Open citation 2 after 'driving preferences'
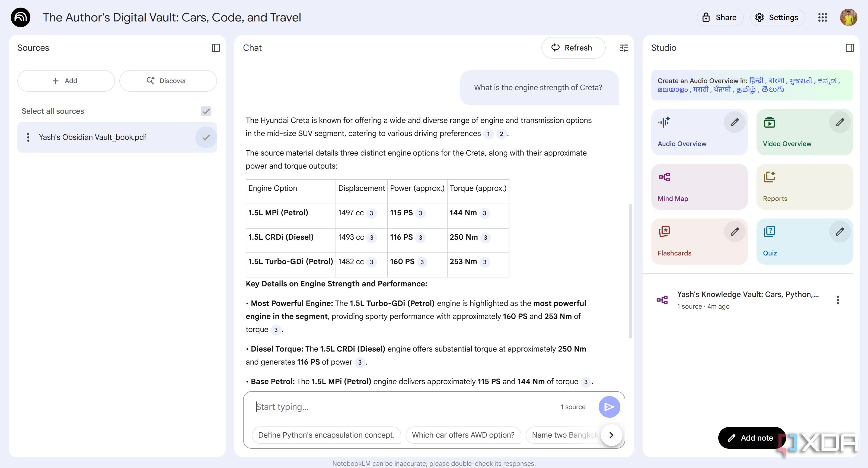The image size is (868, 468). coord(501,134)
